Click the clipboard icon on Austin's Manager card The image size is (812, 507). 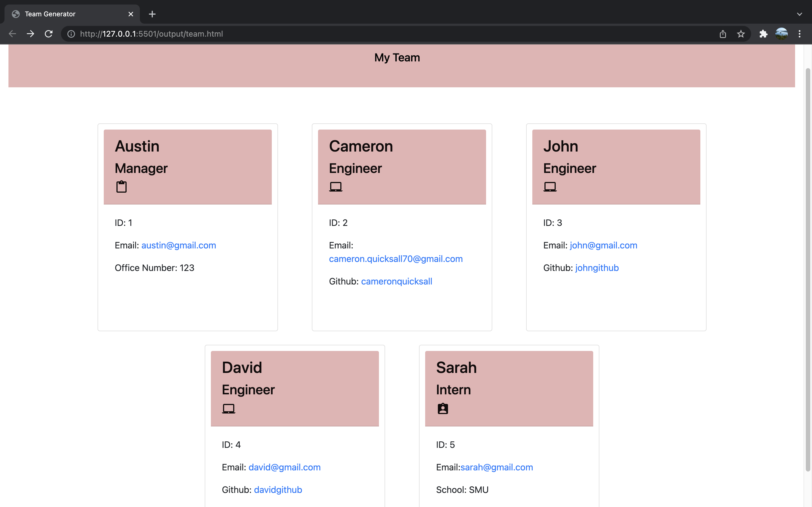(122, 186)
